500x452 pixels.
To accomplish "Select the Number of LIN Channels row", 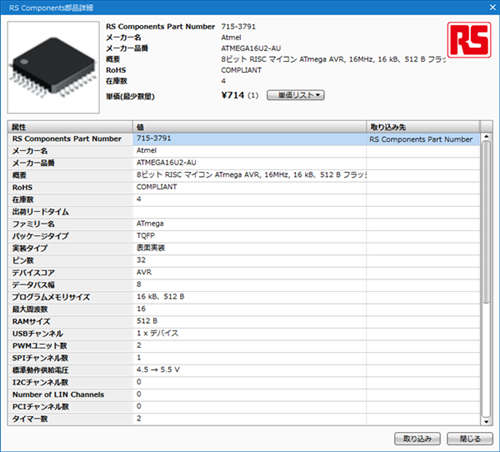I will click(x=244, y=394).
